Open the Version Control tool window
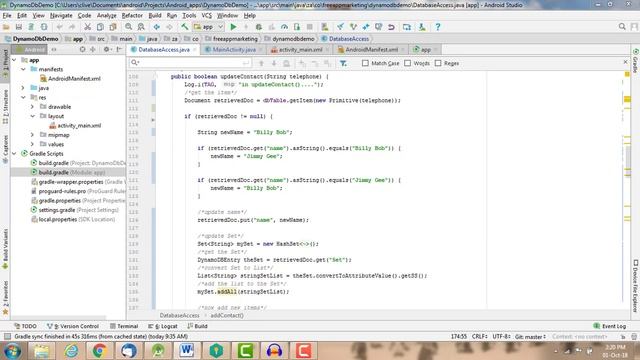 click(x=73, y=326)
